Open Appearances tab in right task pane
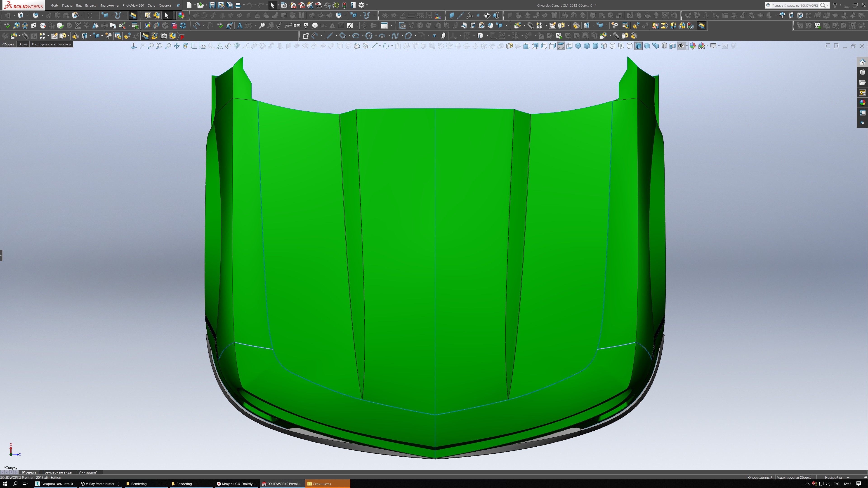 tap(862, 103)
